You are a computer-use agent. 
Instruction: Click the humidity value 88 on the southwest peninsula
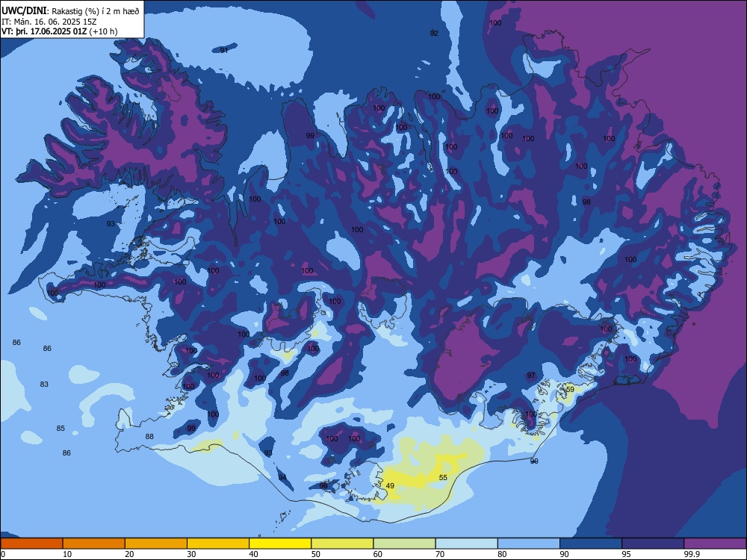(149, 436)
